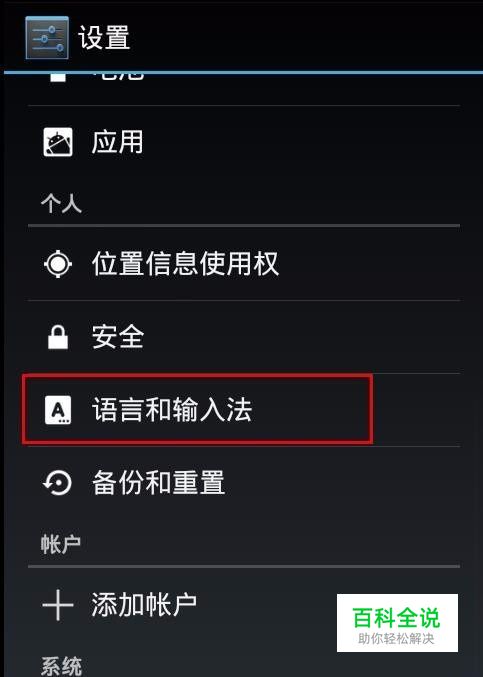Tap the 设置 title text
483x677 pixels.
point(104,38)
